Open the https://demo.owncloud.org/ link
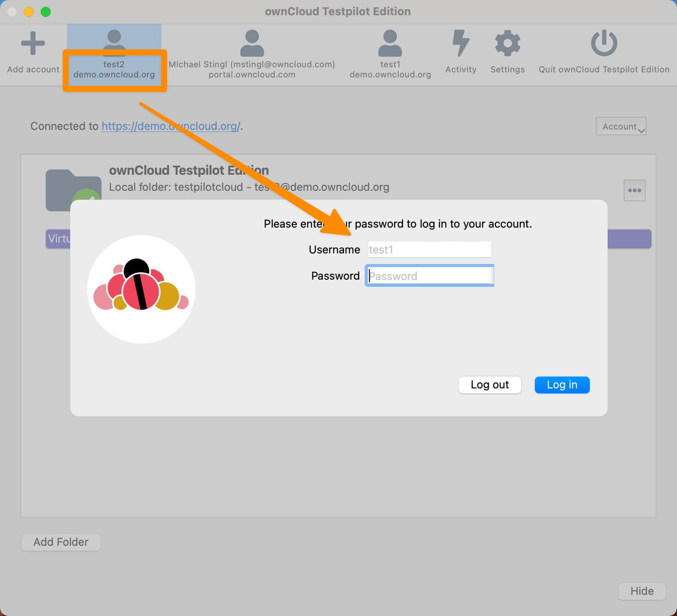Screen dimensions: 677x616 coord(171,126)
